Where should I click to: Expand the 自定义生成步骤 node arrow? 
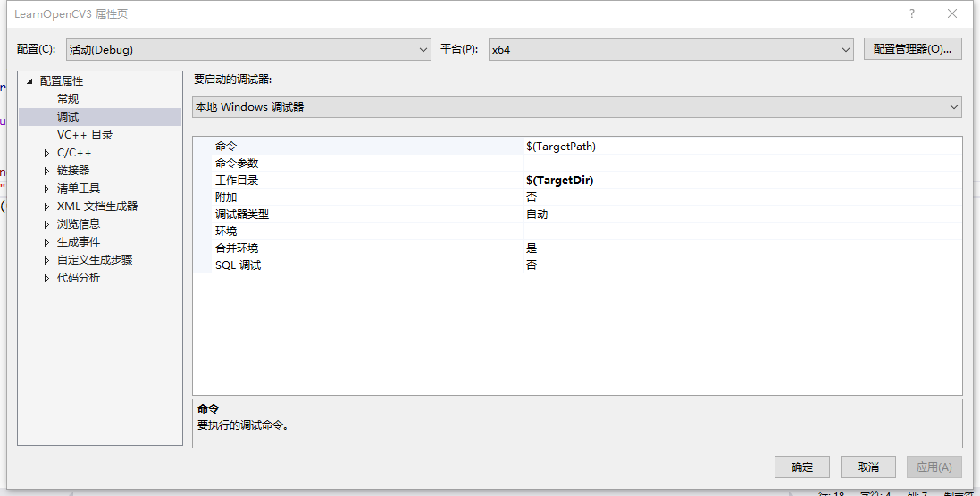click(46, 260)
